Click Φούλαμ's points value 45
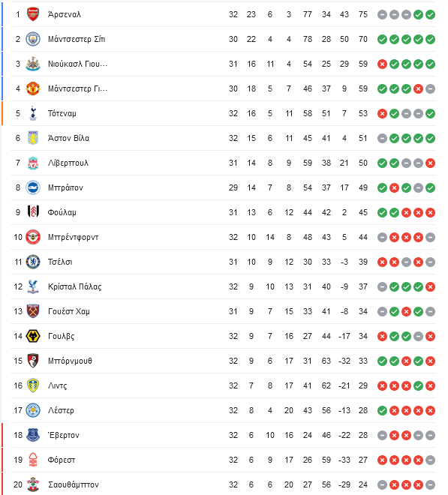Image resolution: width=448 pixels, height=495 pixels. click(363, 212)
